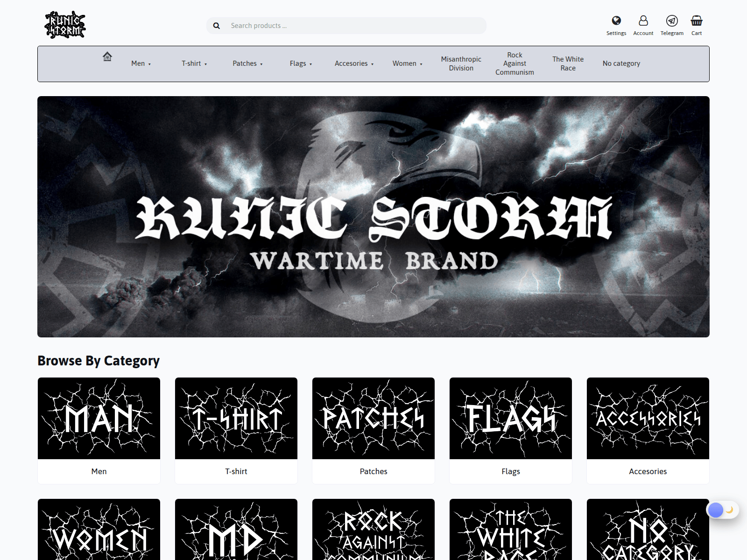Click the site logo in header
This screenshot has width=747, height=560.
(x=65, y=25)
